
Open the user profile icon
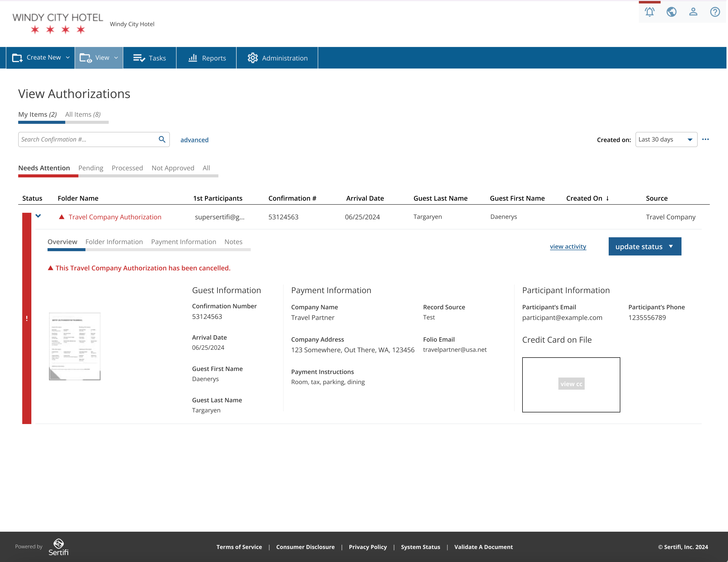click(693, 12)
